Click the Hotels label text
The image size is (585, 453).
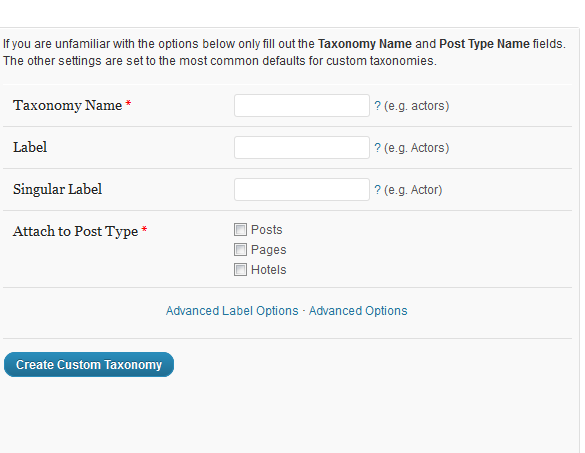click(x=269, y=270)
